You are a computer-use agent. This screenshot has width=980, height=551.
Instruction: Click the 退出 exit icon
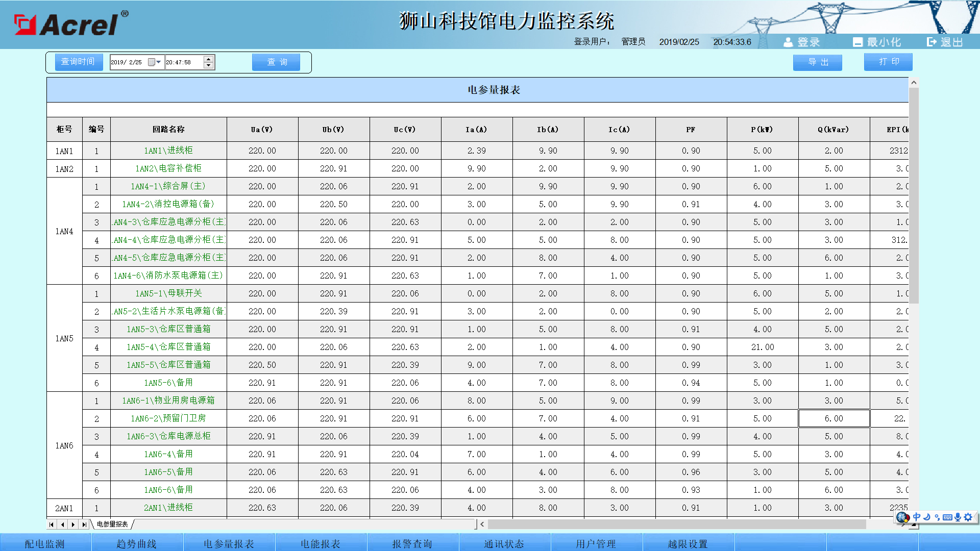tap(932, 42)
